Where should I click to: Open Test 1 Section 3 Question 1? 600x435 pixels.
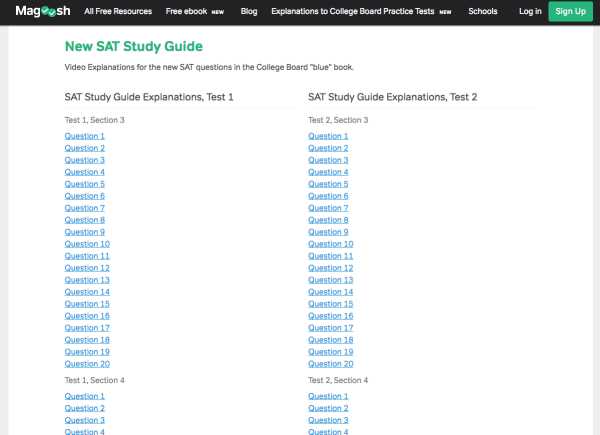coord(85,136)
